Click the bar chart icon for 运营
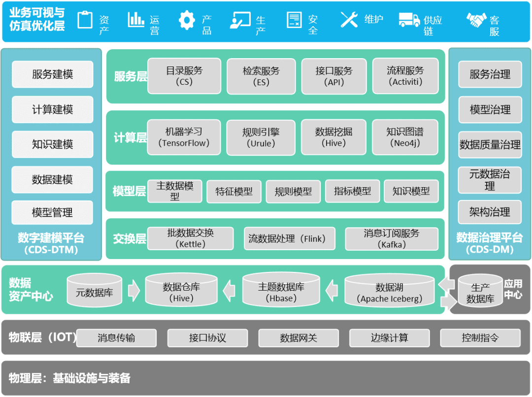 pyautogui.click(x=136, y=20)
